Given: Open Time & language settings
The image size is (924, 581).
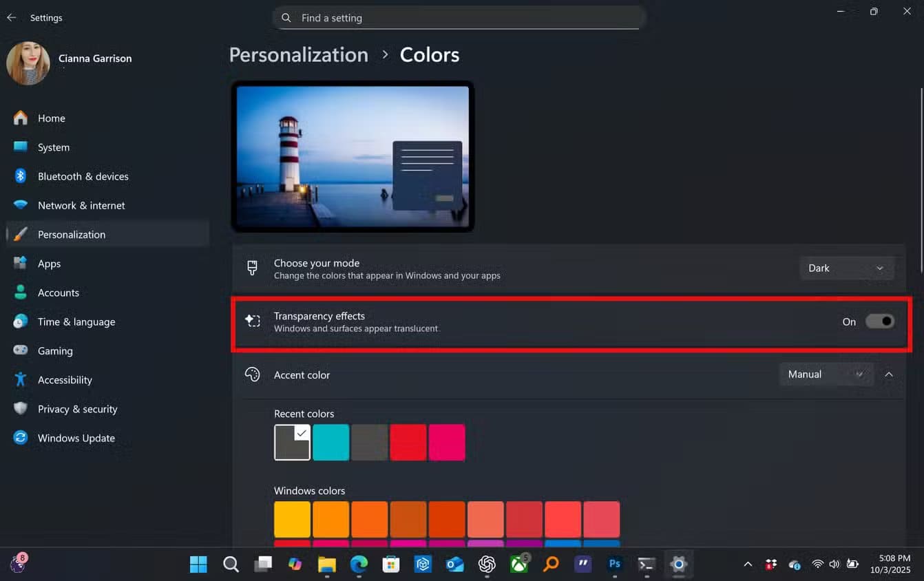Looking at the screenshot, I should 107,321.
